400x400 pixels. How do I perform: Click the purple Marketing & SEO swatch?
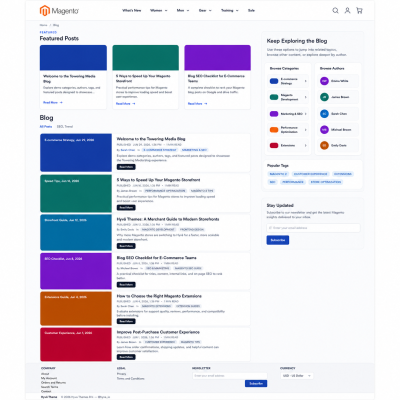pyautogui.click(x=274, y=114)
